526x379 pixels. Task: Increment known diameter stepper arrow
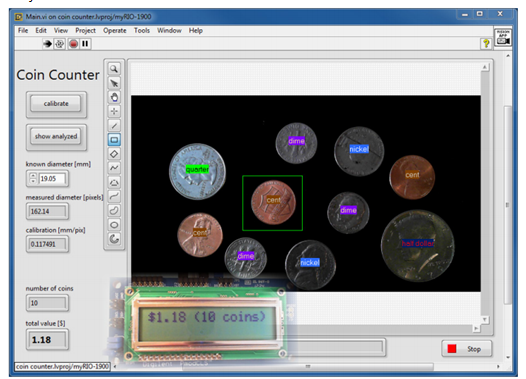click(x=33, y=176)
